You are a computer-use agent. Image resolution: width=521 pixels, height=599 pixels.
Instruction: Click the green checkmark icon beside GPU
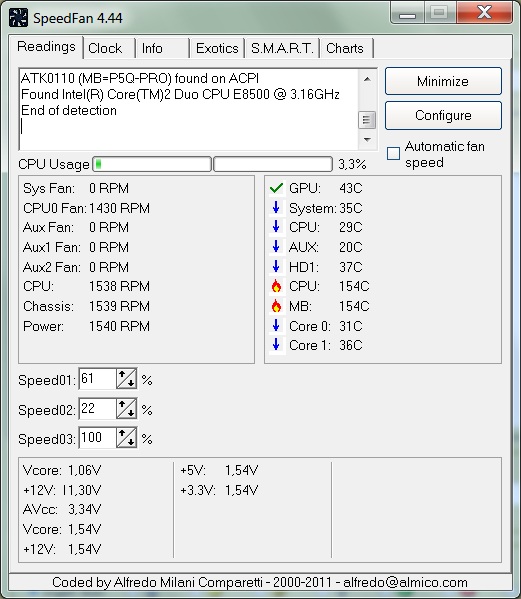(276, 188)
